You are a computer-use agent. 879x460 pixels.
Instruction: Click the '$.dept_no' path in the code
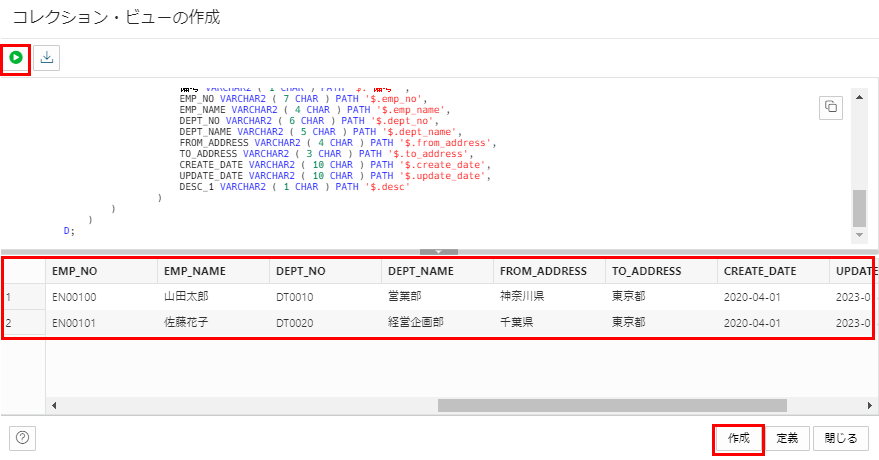404,120
